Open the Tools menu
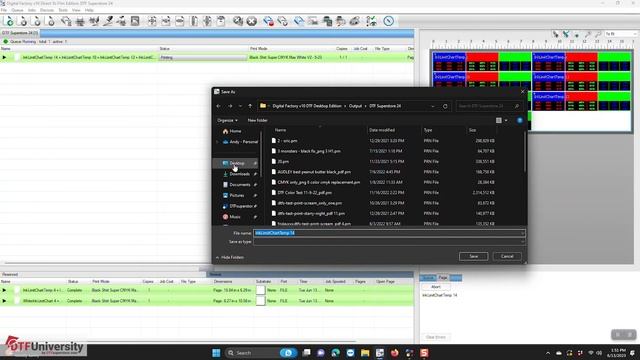 pos(63,10)
